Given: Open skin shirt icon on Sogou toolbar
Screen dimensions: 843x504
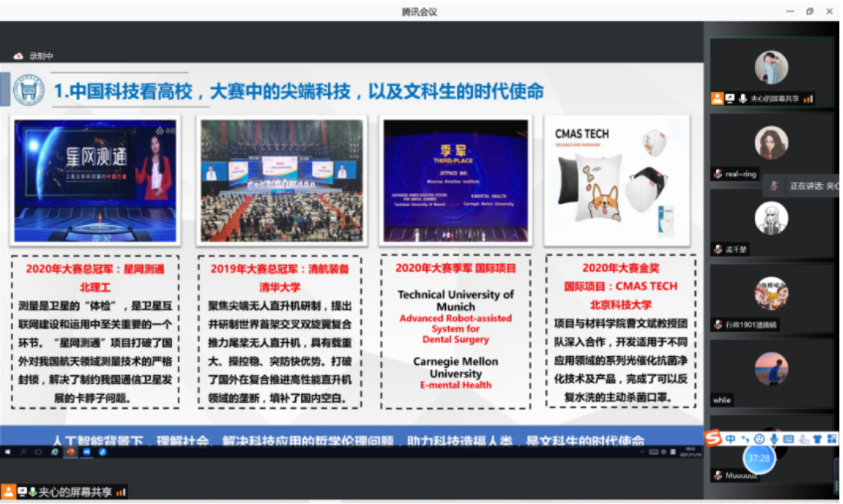Looking at the screenshot, I should 817,439.
